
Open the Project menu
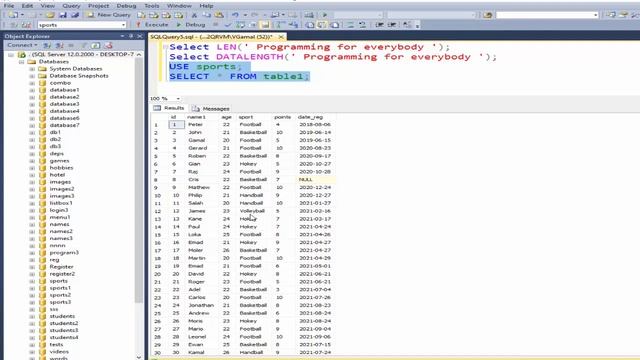tap(98, 6)
